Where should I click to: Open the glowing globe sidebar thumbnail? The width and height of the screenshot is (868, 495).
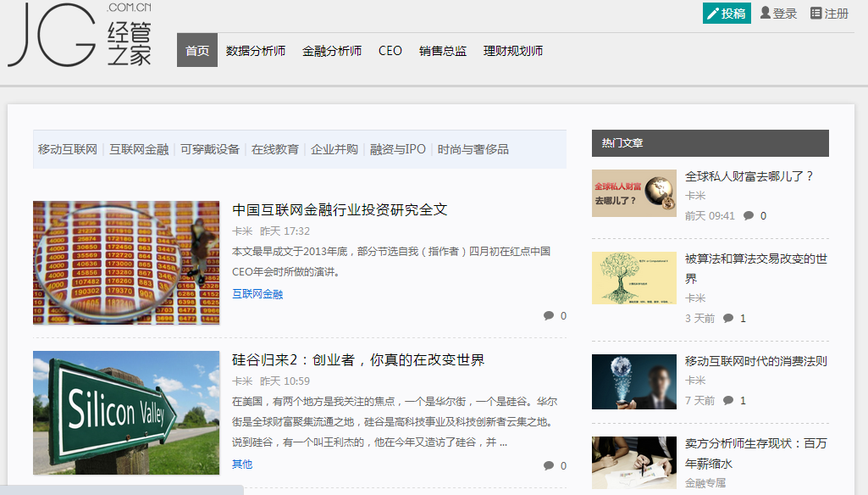point(633,381)
